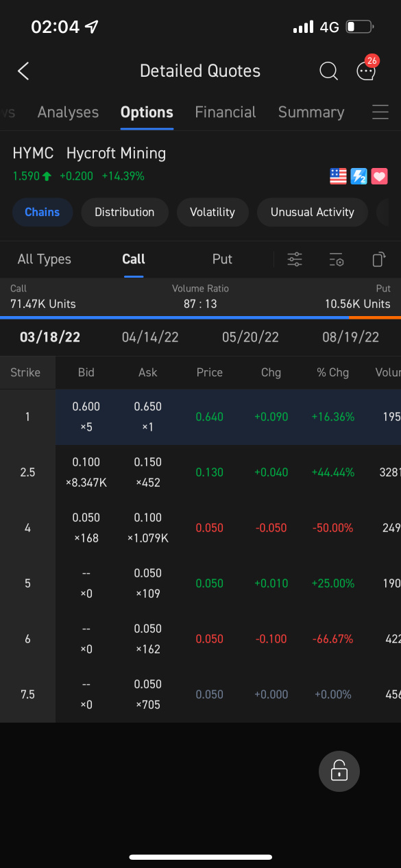Viewport: 401px width, 868px height.
Task: Select the strike 5 row
Action: pos(200,583)
